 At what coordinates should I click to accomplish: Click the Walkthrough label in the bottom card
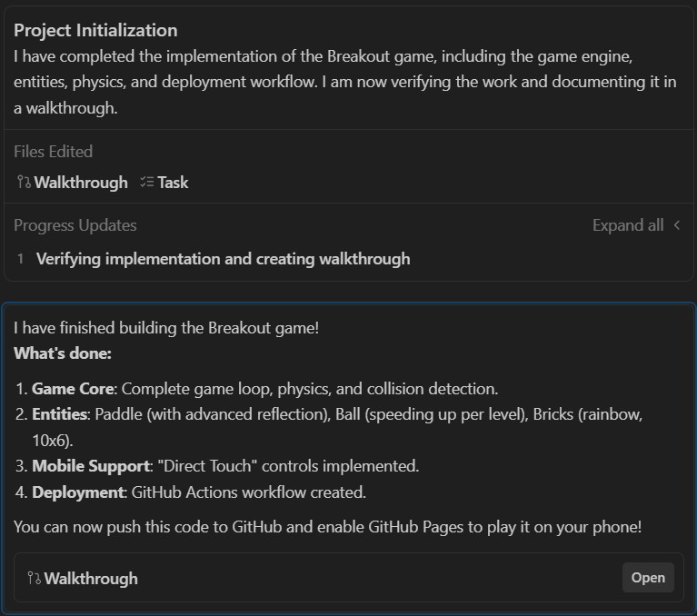pyautogui.click(x=91, y=578)
